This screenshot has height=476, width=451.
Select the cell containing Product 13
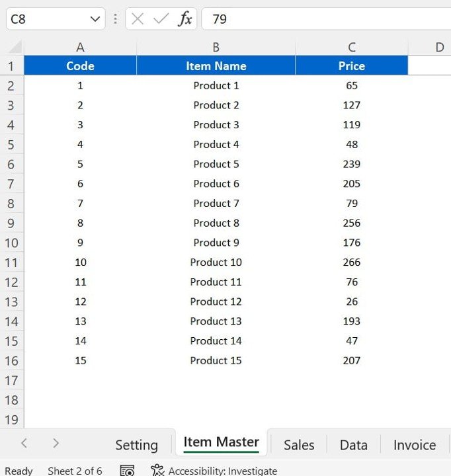point(216,321)
